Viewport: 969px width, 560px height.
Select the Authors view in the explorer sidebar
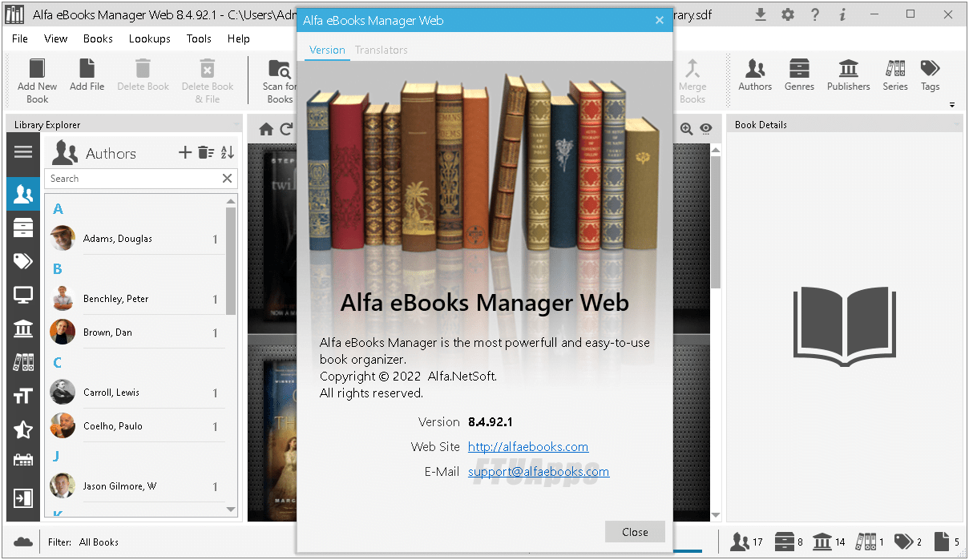coord(23,194)
